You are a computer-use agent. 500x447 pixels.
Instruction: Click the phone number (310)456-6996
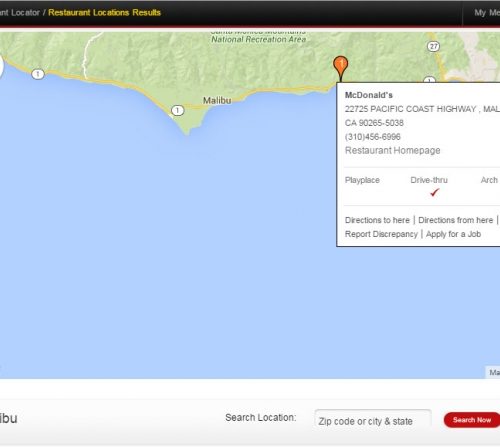click(x=373, y=137)
